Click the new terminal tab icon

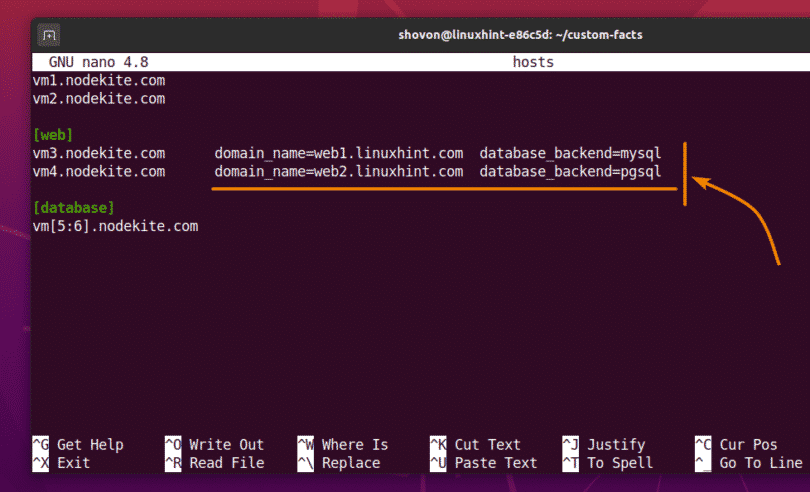pos(49,35)
